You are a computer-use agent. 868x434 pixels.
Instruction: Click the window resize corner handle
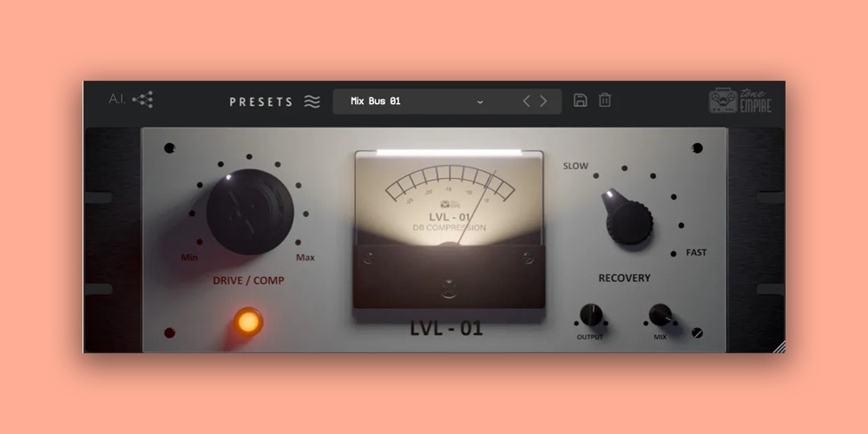tap(779, 346)
